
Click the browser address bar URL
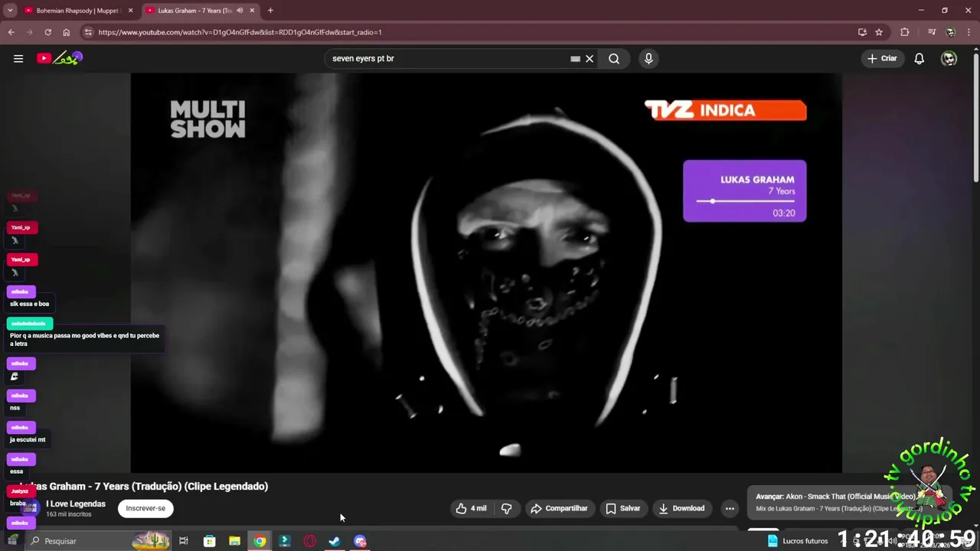240,32
